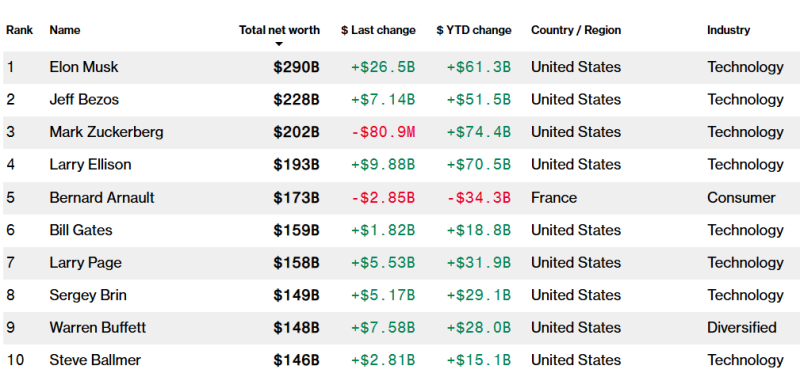Open Steve Ballmer's profile link

click(x=95, y=360)
